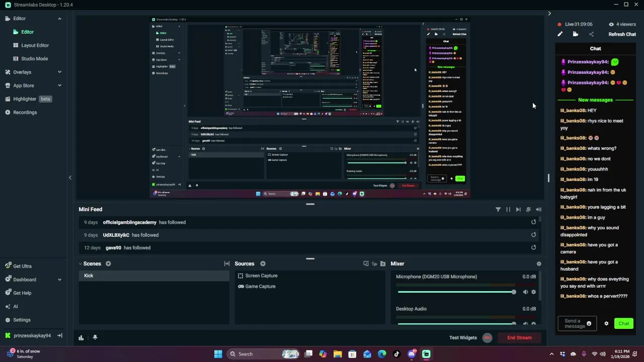Open the Windows Start menu

pyautogui.click(x=218, y=354)
